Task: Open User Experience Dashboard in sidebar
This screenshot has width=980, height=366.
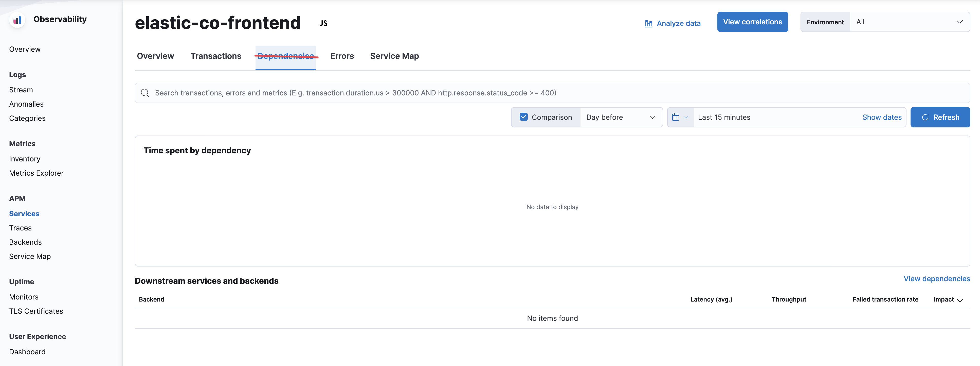Action: (x=27, y=352)
